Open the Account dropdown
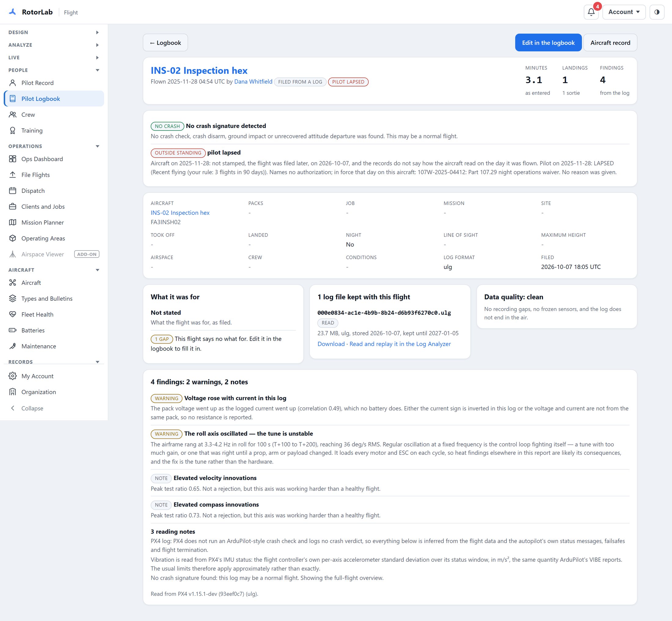The width and height of the screenshot is (672, 621). (x=624, y=12)
